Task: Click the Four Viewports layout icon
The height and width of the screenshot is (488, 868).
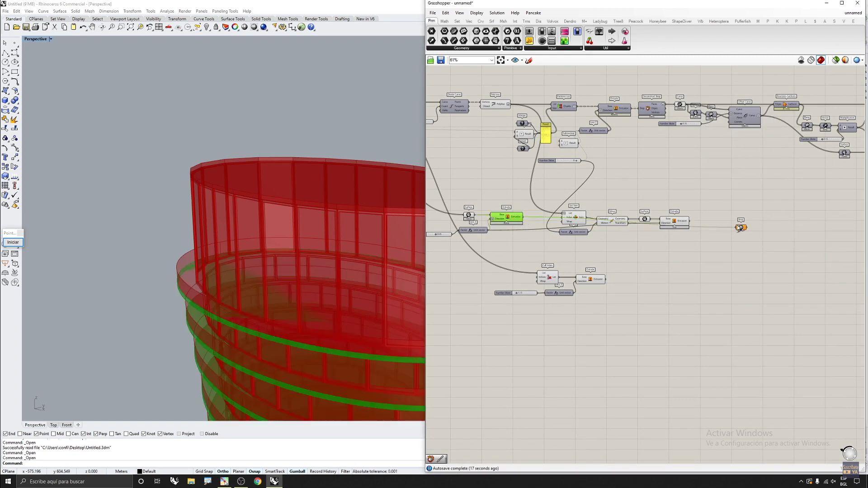Action: pyautogui.click(x=159, y=27)
